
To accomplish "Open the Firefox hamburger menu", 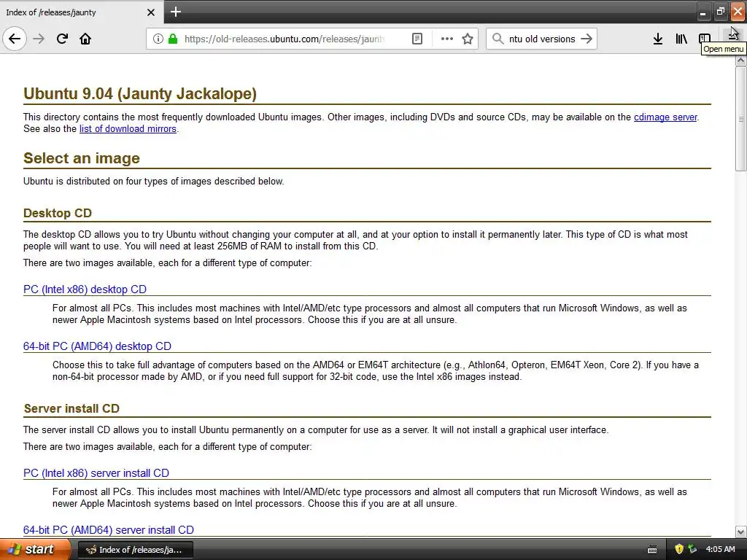I will [732, 35].
